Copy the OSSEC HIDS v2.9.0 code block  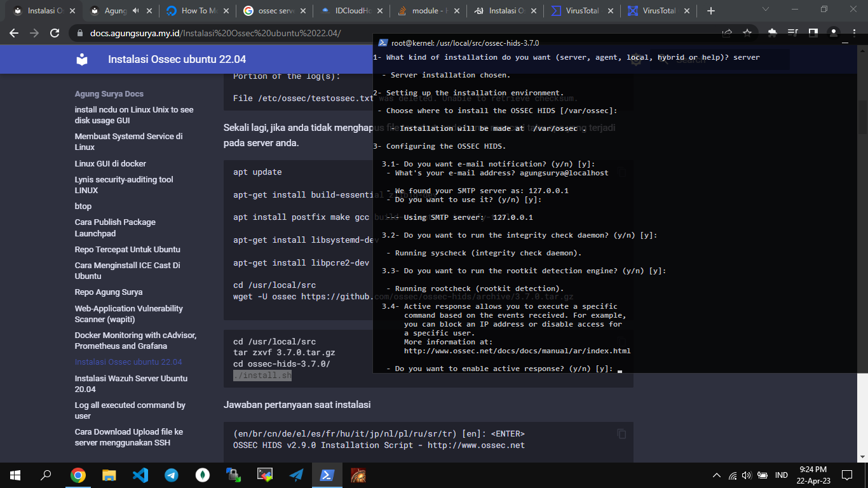[x=621, y=434]
